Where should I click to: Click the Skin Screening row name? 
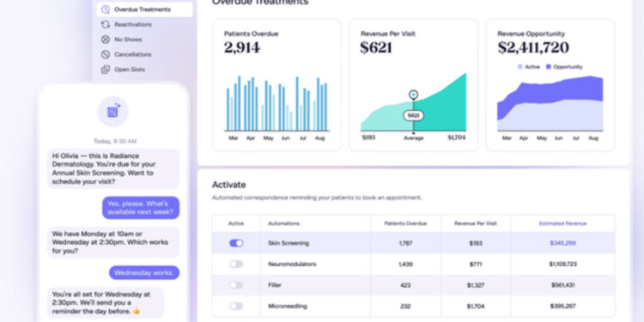click(x=289, y=243)
